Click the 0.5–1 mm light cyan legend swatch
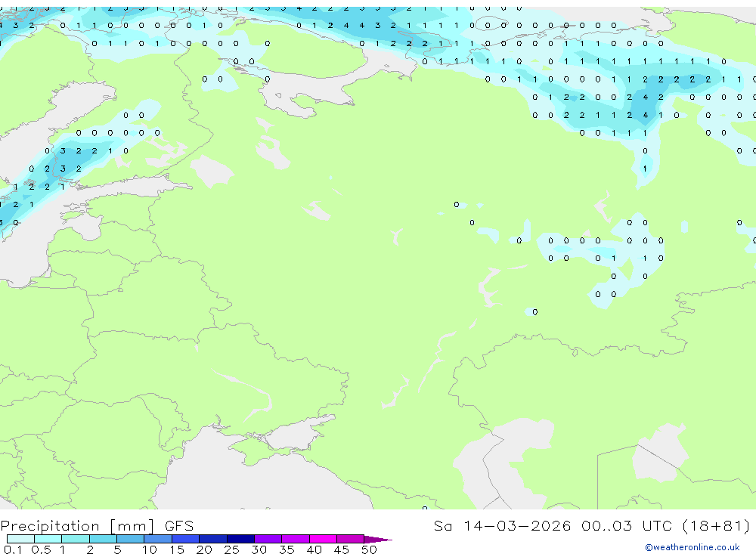 (48, 539)
